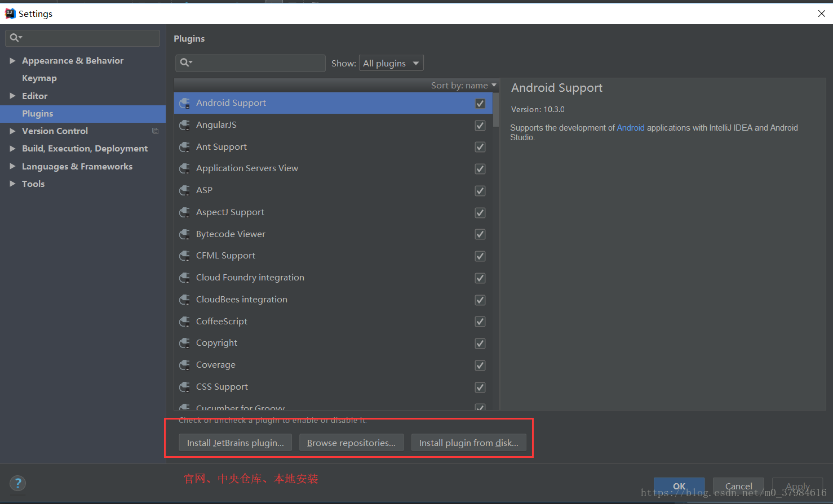Screen dimensions: 833x504
Task: Disable the CoffeeScript checkbox
Action: pyautogui.click(x=480, y=322)
